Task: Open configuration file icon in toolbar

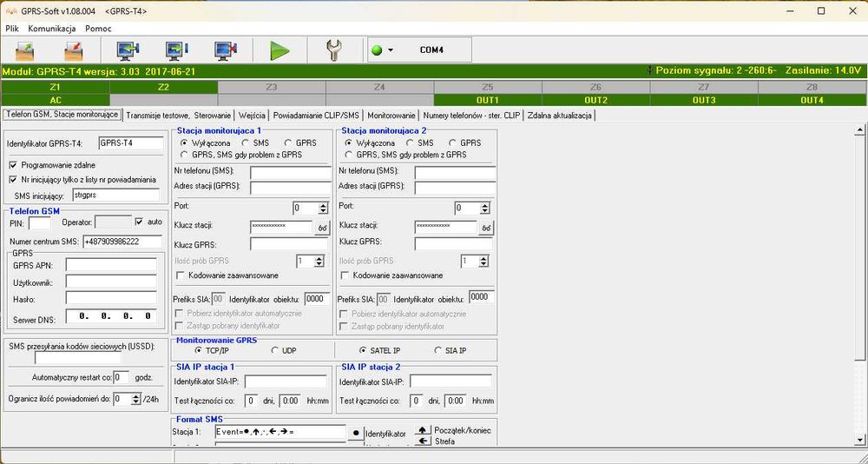Action: pyautogui.click(x=24, y=50)
